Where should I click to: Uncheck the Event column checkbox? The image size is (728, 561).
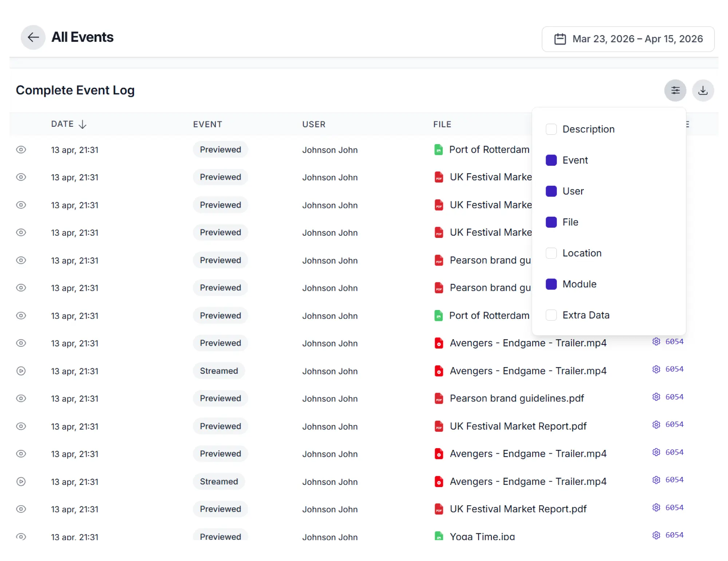(x=551, y=160)
